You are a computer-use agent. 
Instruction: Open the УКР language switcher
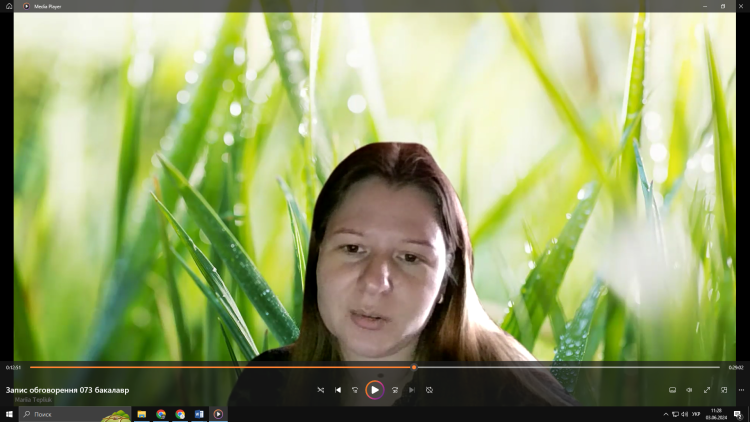click(x=696, y=414)
